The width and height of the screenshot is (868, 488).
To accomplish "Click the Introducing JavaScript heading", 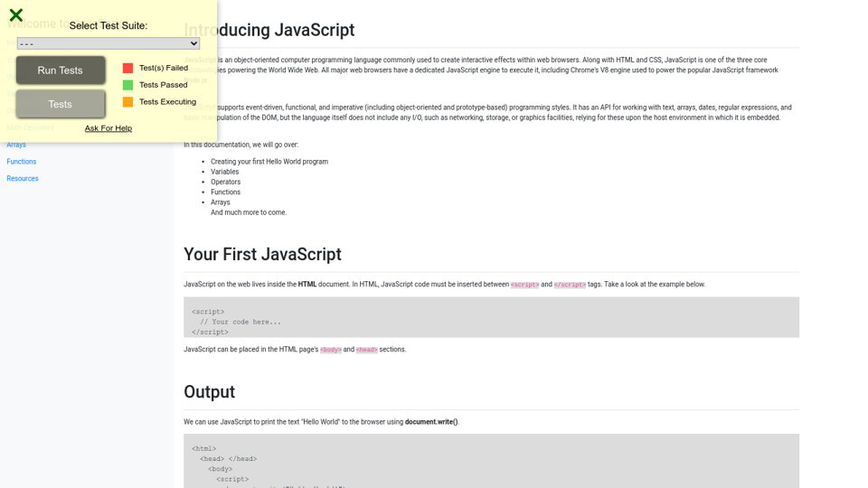I will 269,30.
